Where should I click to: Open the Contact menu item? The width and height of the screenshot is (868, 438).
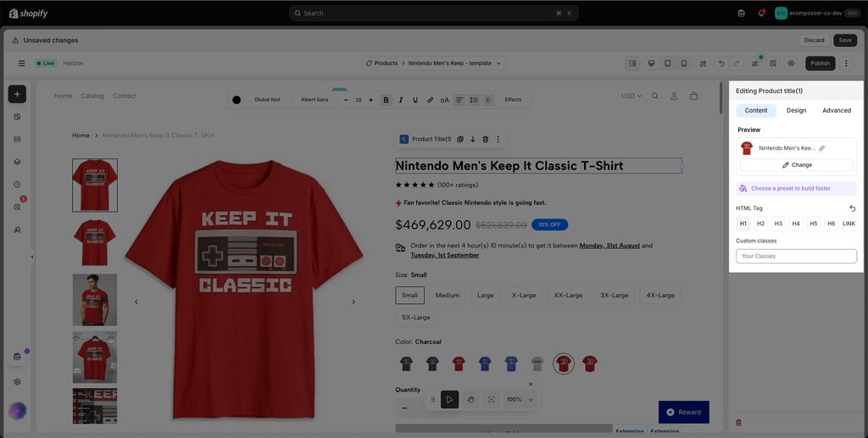[x=125, y=97]
